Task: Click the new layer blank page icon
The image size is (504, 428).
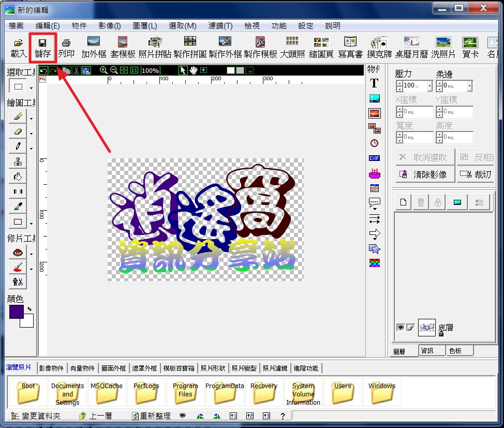Action: (x=404, y=202)
